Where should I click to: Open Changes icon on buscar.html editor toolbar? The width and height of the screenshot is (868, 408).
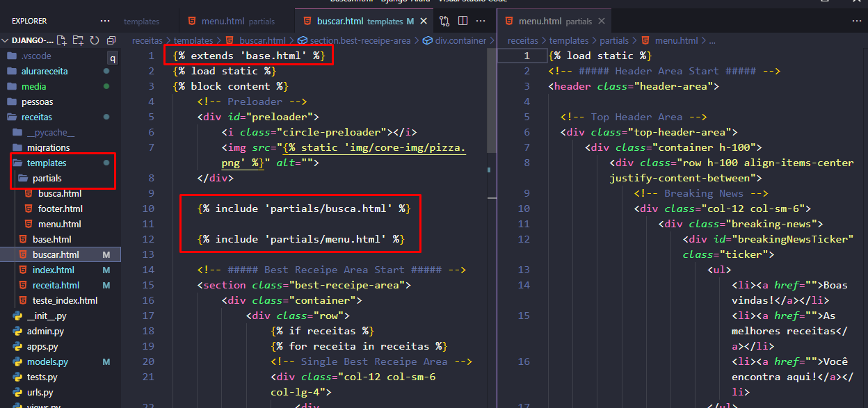click(x=444, y=21)
